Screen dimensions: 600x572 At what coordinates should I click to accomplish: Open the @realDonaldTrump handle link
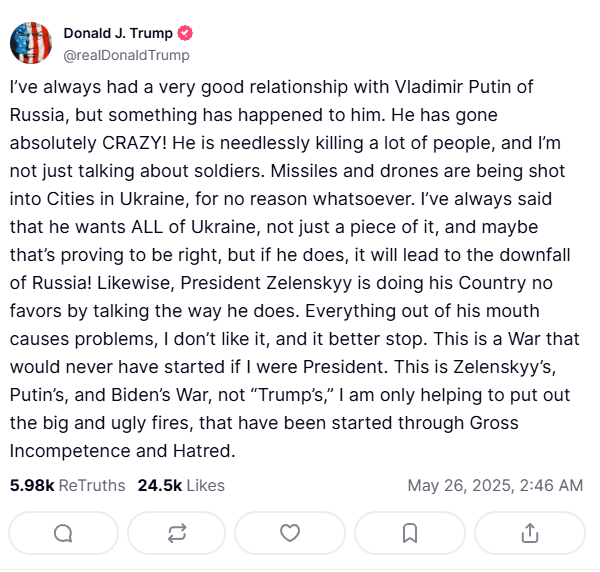tap(126, 55)
